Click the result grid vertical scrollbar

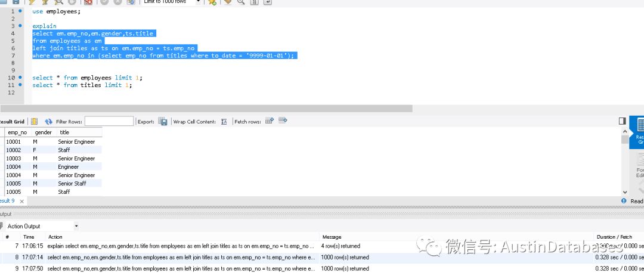(625, 140)
